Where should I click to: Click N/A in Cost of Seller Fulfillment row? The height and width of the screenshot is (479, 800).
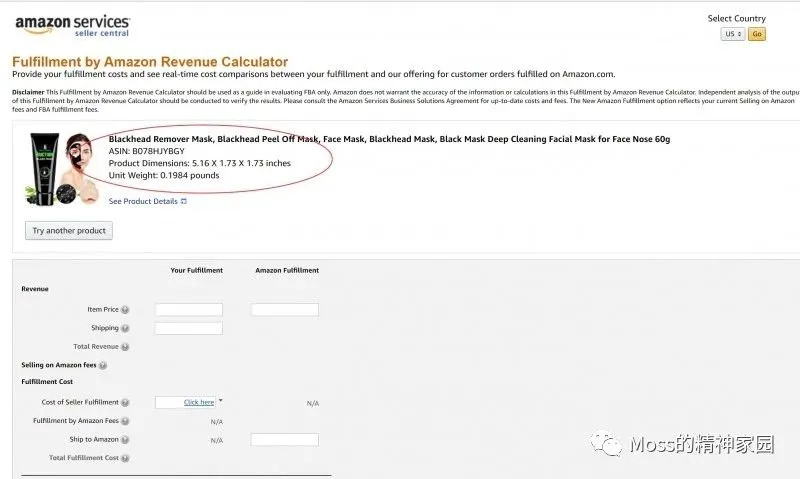tap(313, 404)
